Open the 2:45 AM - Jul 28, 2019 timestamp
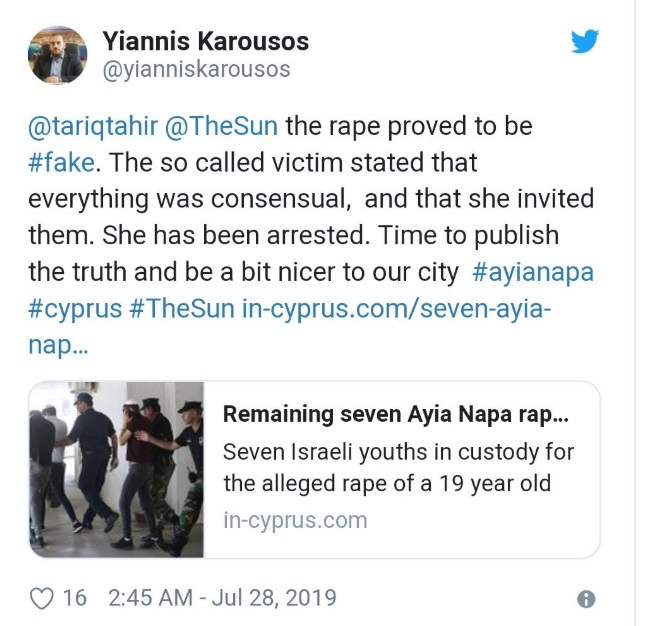This screenshot has width=647, height=626. point(221,598)
